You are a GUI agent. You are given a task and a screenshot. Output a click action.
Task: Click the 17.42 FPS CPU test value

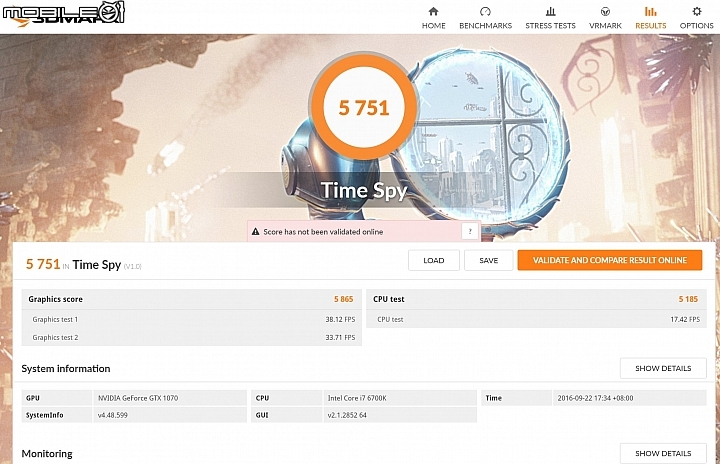pos(685,319)
